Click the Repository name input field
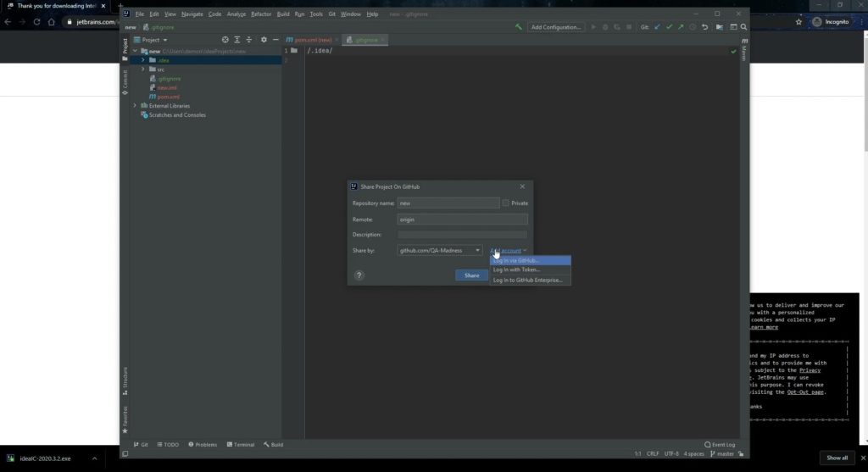The height and width of the screenshot is (472, 868). pyautogui.click(x=448, y=203)
